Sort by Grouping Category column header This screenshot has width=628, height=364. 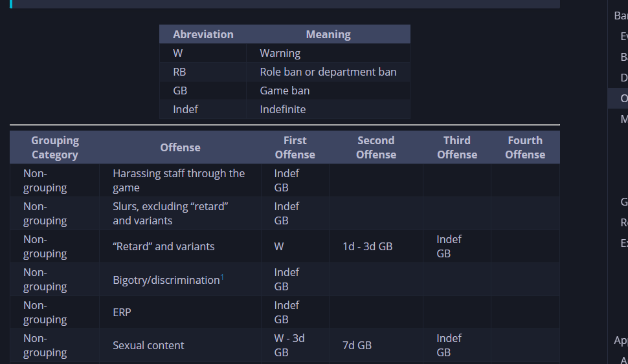[55, 147]
